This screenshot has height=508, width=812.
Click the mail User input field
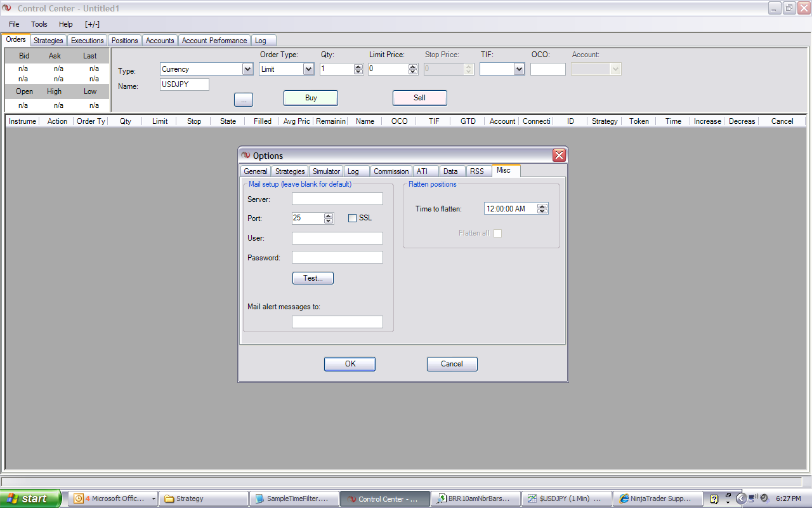(337, 238)
